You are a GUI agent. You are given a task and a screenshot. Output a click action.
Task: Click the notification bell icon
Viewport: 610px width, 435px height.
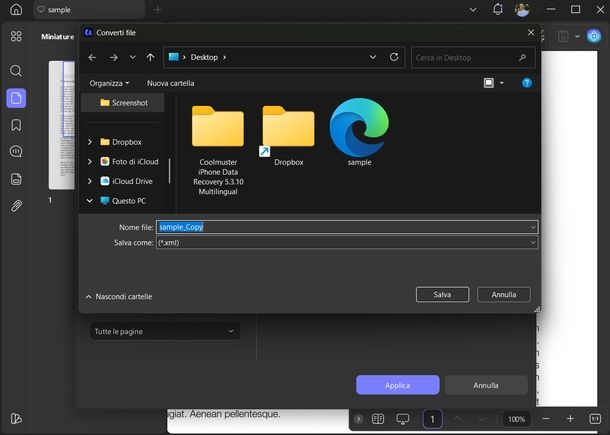point(498,9)
